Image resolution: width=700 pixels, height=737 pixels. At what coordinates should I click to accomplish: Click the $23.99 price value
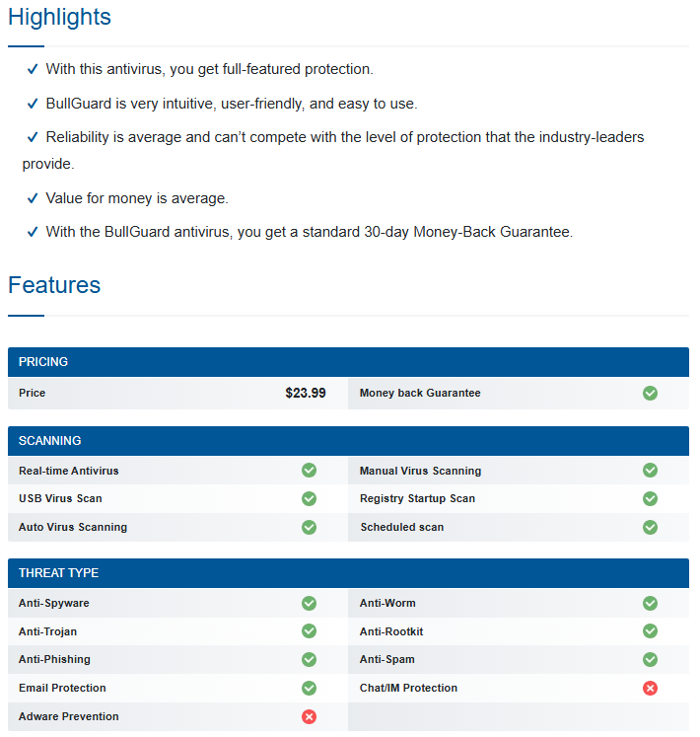tap(306, 393)
